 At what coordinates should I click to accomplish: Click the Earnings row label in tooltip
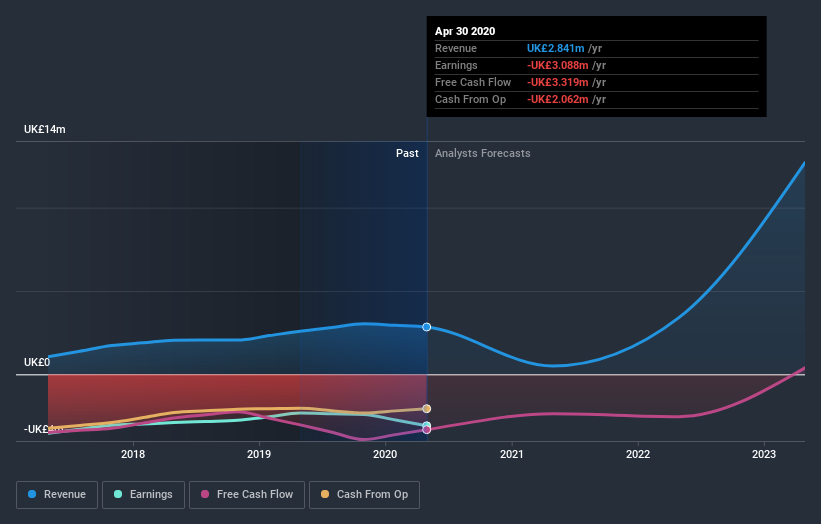tap(456, 65)
